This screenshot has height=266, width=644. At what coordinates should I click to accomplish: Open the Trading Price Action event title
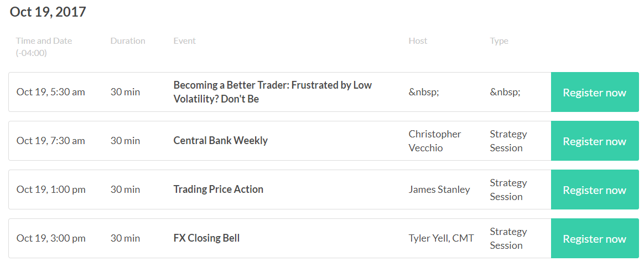[x=219, y=189]
